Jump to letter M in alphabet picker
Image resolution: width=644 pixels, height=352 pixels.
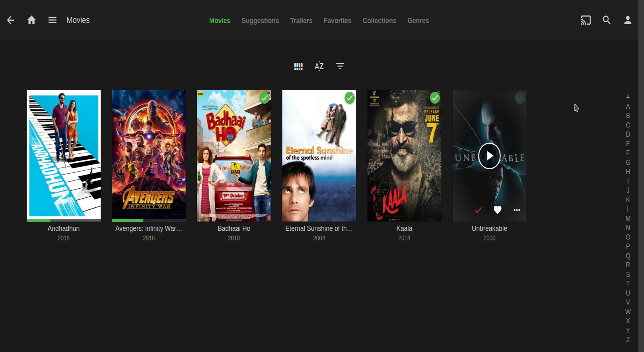pyautogui.click(x=628, y=219)
